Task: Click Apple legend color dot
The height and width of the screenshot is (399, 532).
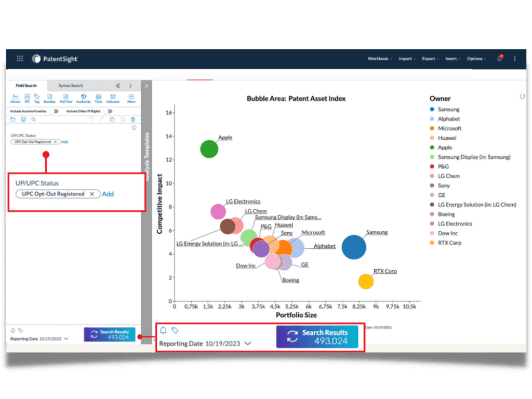Action: (x=432, y=147)
